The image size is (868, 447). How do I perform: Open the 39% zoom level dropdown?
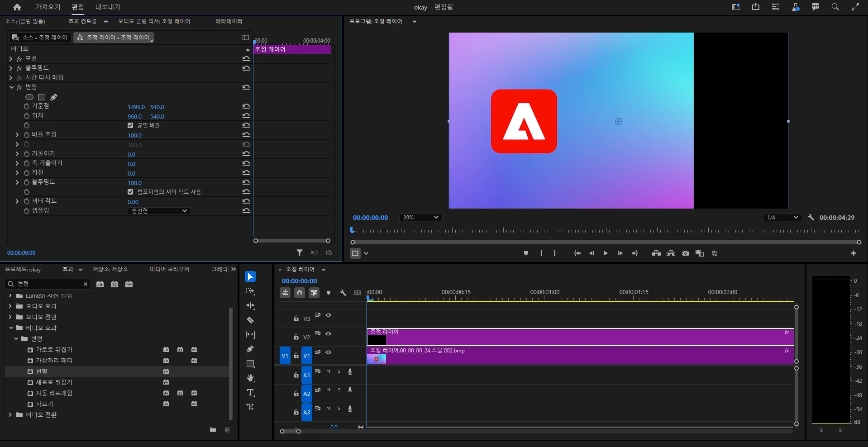click(x=420, y=218)
